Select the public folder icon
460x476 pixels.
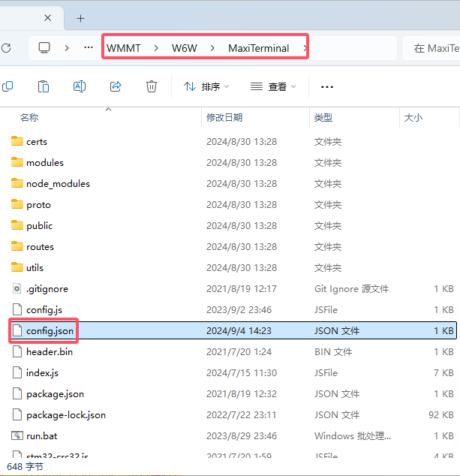[x=17, y=225]
